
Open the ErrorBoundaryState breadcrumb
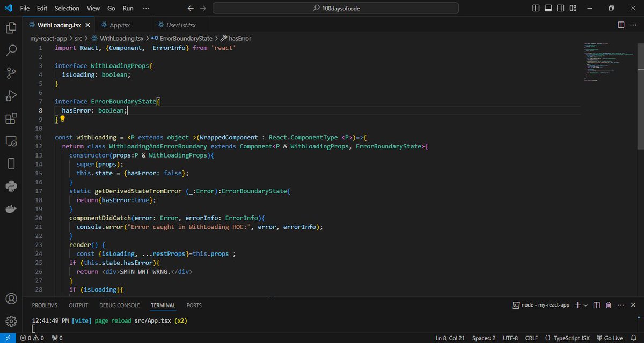click(x=182, y=39)
